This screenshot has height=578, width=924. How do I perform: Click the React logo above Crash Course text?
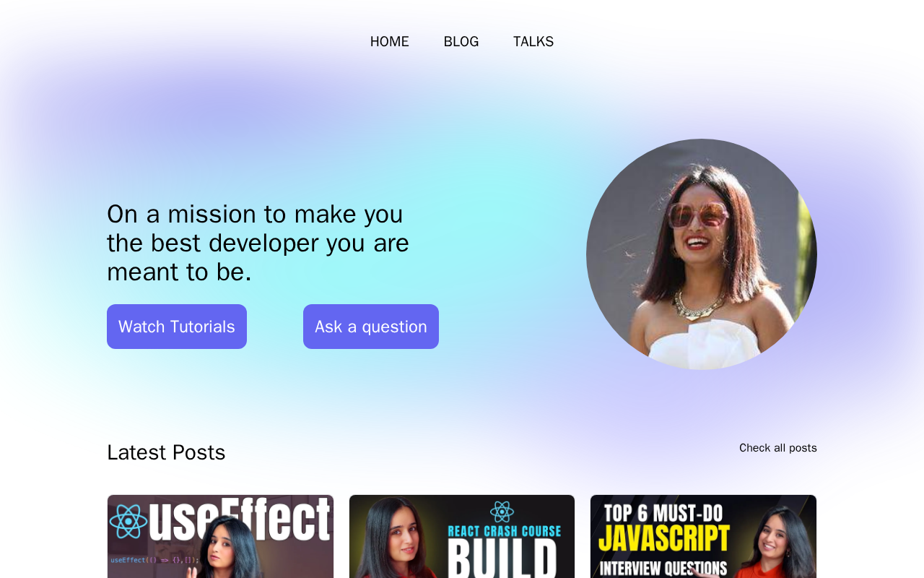point(502,512)
